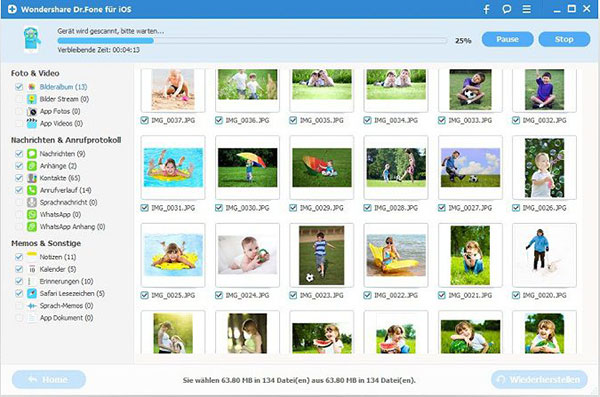Open the IMG_0024.JPG baby thumbnail

coord(247,255)
